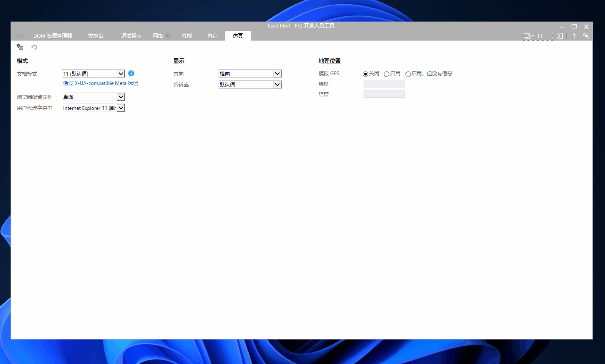Click the X-UA-compatible Meta 标记 link

pos(101,83)
